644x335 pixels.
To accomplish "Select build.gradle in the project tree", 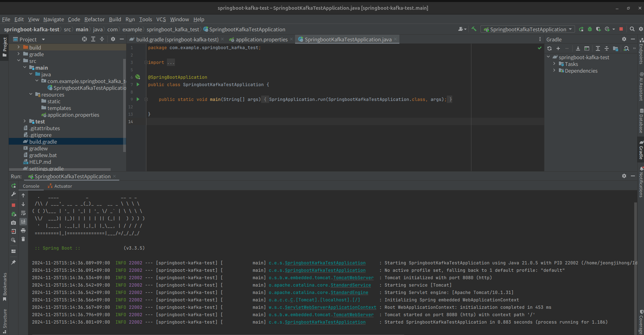I will (43, 142).
